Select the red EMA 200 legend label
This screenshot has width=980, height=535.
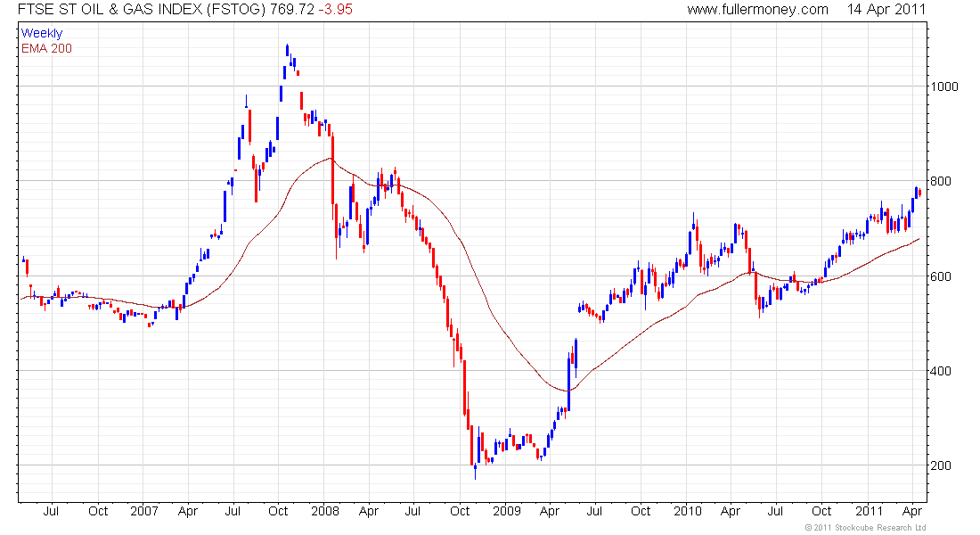[x=46, y=48]
